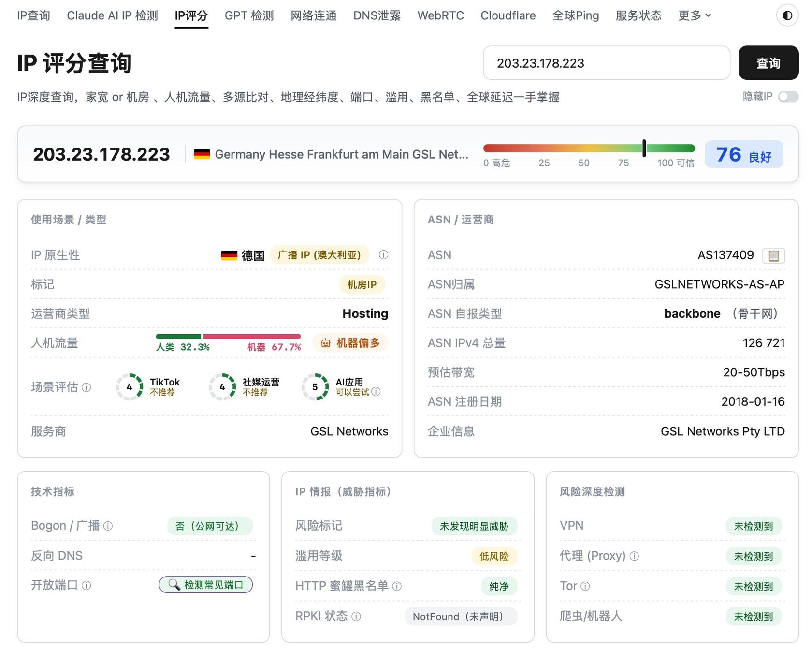Image resolution: width=812 pixels, height=651 pixels.
Task: Toggle the 隐藏IP switch
Action: click(788, 97)
